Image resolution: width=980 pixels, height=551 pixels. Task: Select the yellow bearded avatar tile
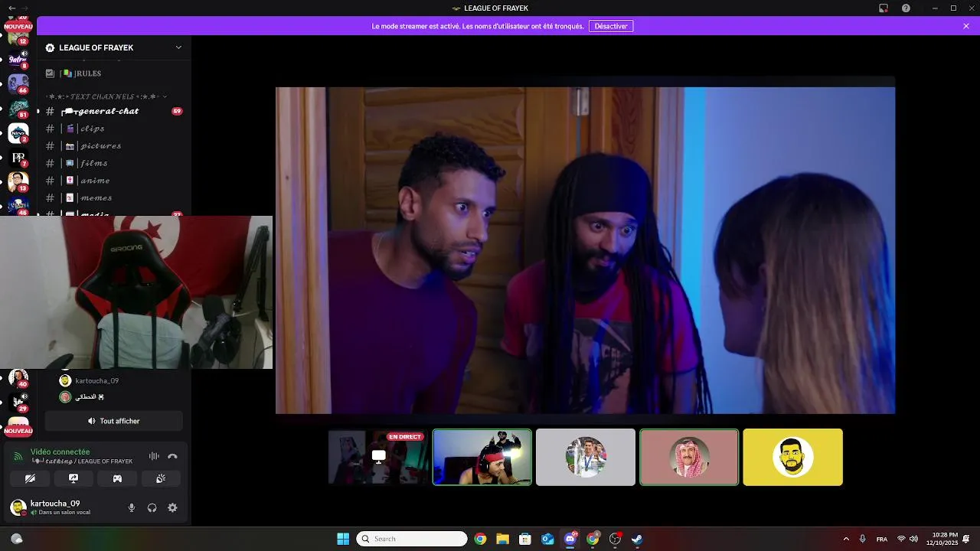(792, 457)
